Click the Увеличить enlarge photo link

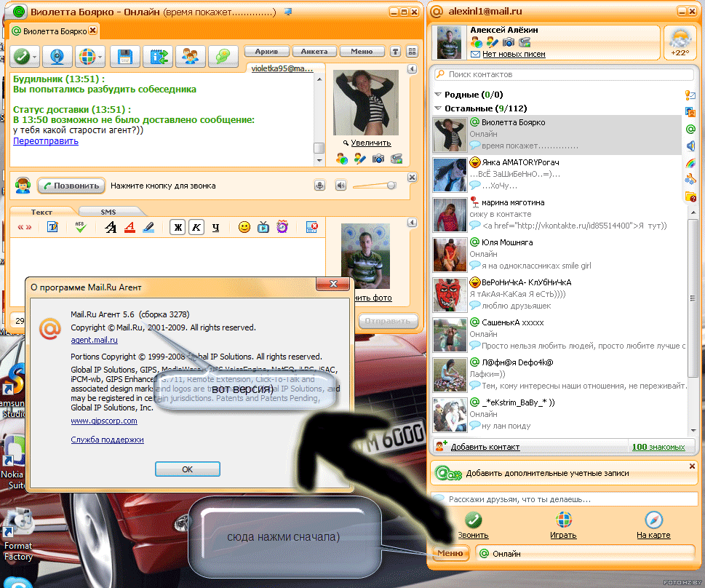[370, 143]
